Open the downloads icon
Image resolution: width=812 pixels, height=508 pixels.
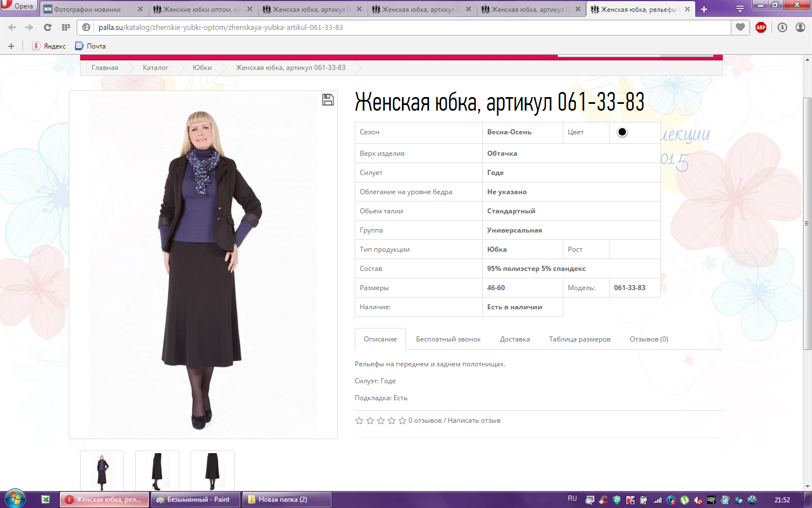782,27
